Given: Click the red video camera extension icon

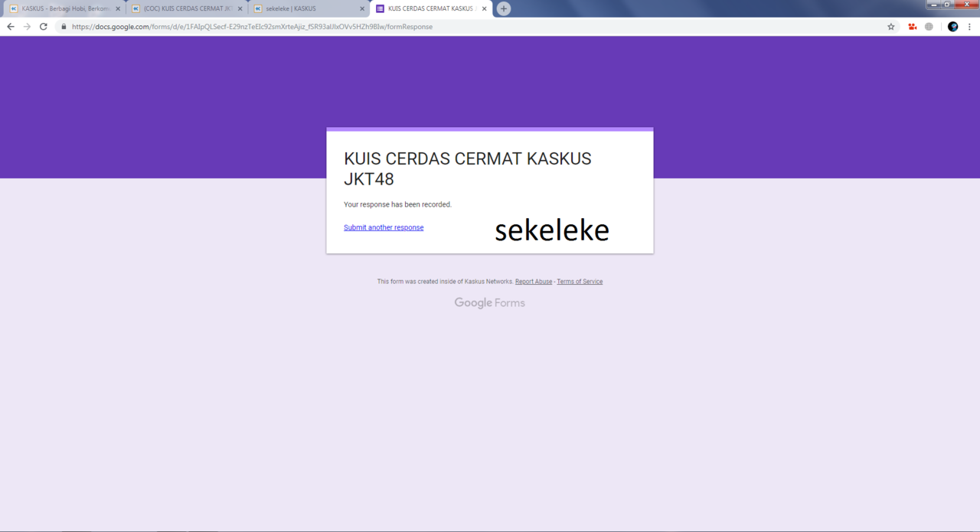Looking at the screenshot, I should point(911,26).
